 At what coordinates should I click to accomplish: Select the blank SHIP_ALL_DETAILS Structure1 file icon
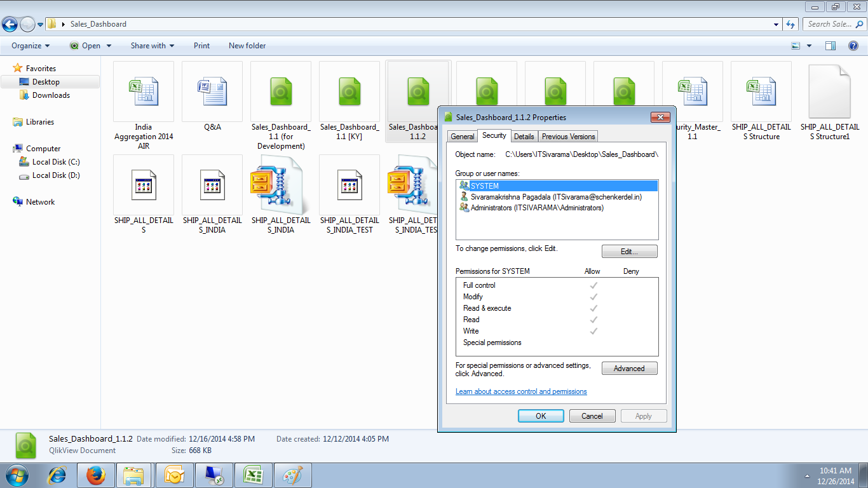pyautogui.click(x=830, y=91)
